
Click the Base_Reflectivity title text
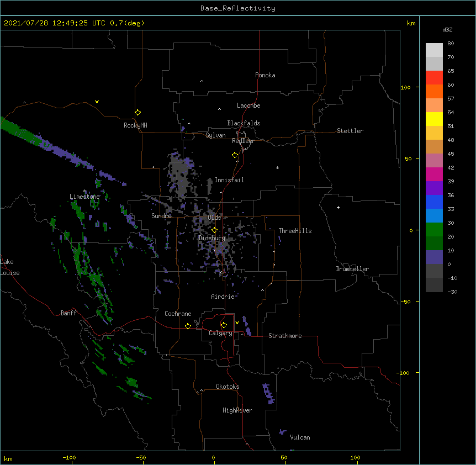click(x=238, y=8)
